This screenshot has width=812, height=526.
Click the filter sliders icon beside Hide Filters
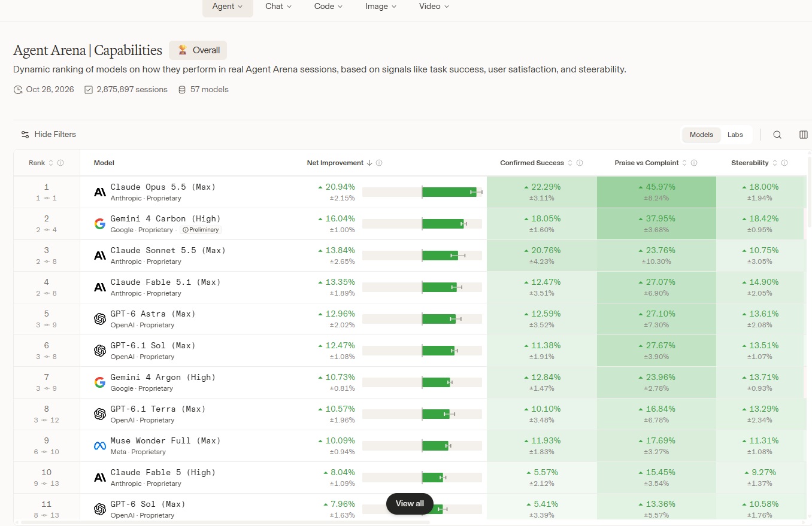coord(25,135)
